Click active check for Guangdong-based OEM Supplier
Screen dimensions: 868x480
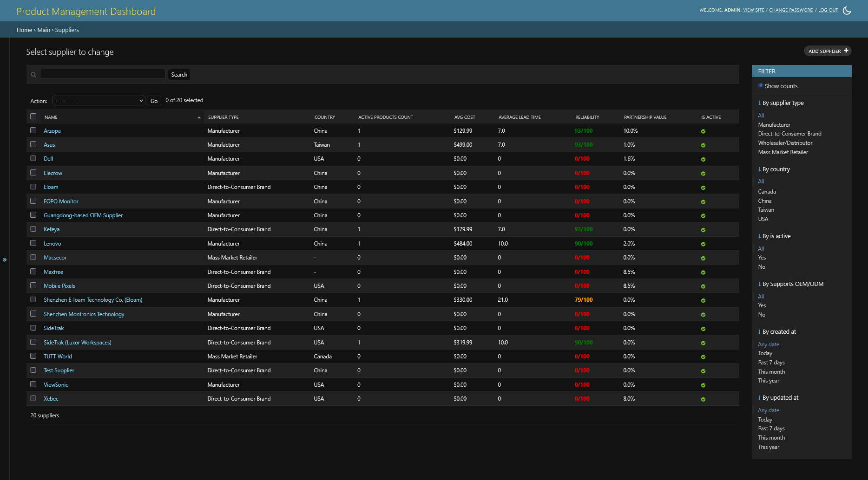point(703,216)
